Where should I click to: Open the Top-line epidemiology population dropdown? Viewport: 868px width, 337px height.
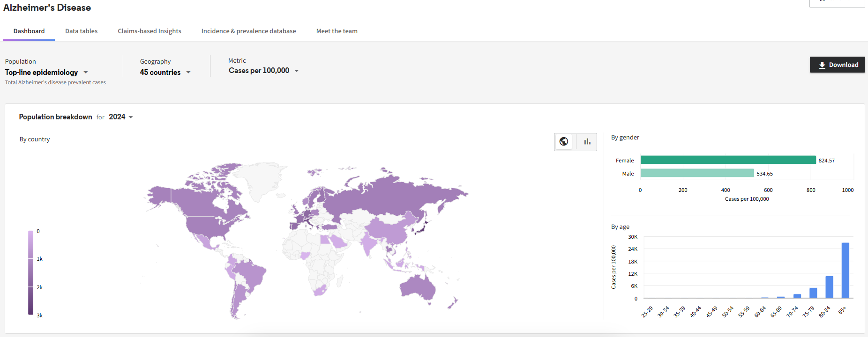click(x=46, y=72)
